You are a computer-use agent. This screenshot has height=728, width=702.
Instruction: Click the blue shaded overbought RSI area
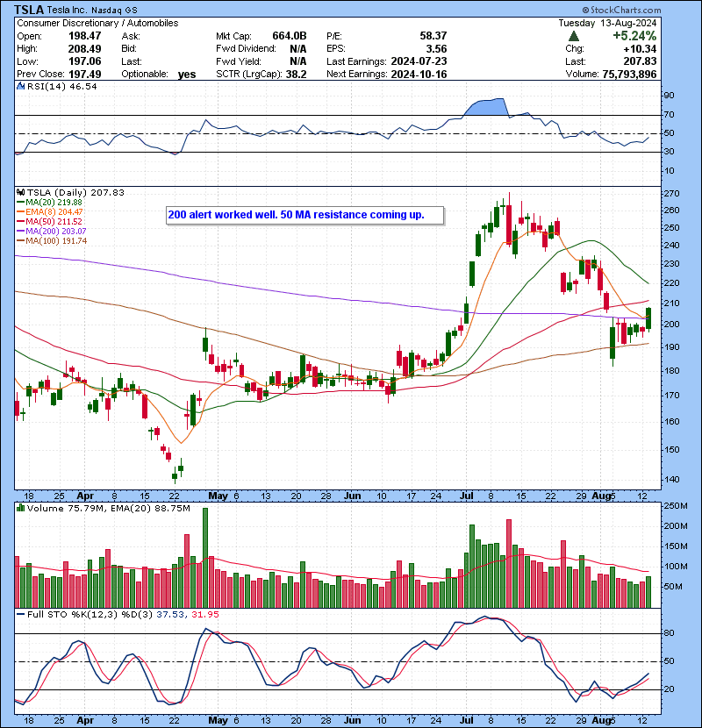[x=489, y=108]
